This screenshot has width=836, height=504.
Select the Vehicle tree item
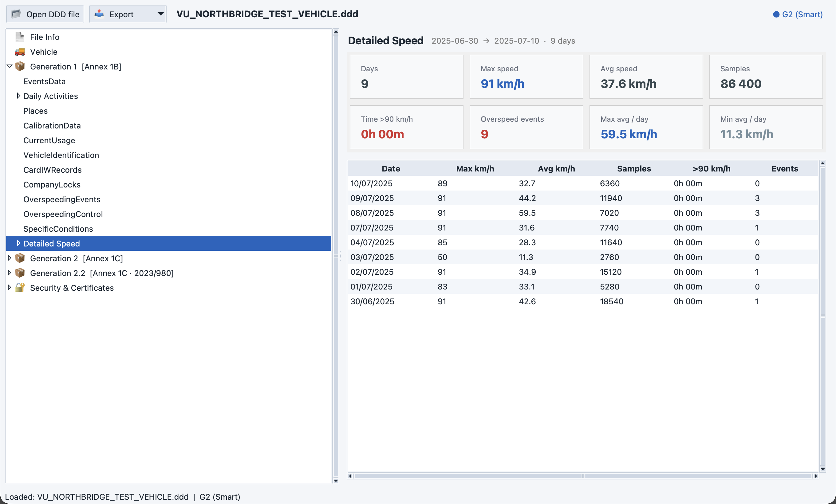pyautogui.click(x=44, y=52)
